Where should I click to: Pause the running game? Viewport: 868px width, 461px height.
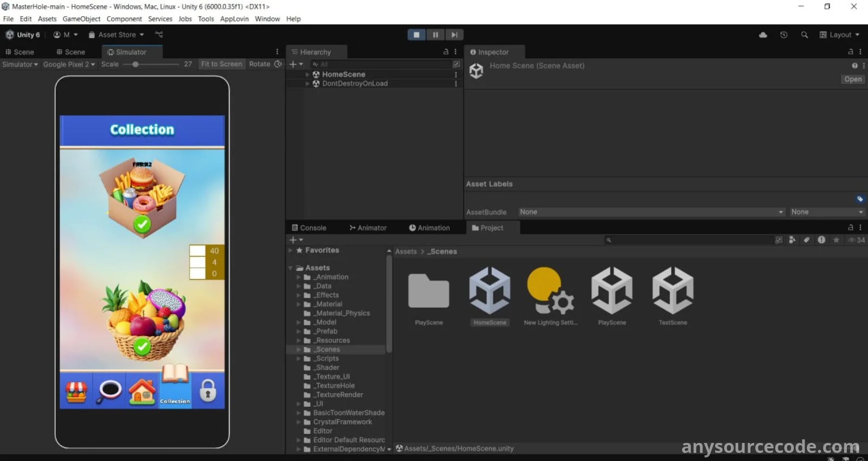(x=435, y=35)
